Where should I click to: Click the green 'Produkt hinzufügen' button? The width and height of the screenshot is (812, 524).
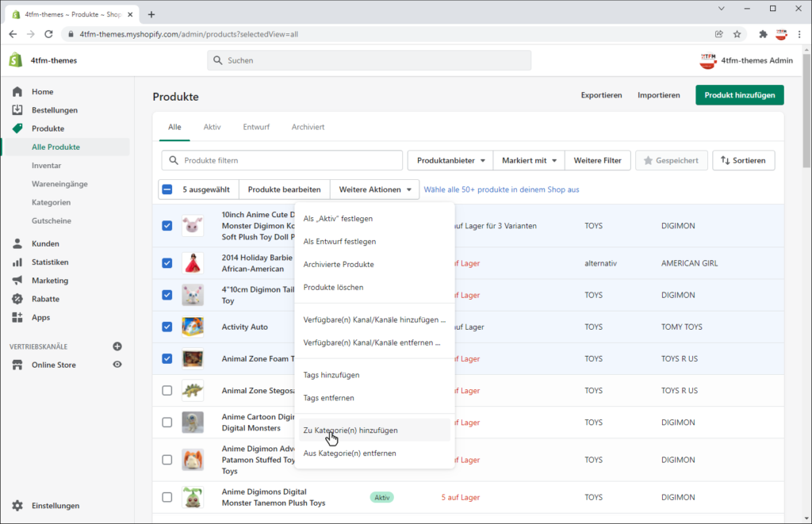(739, 95)
